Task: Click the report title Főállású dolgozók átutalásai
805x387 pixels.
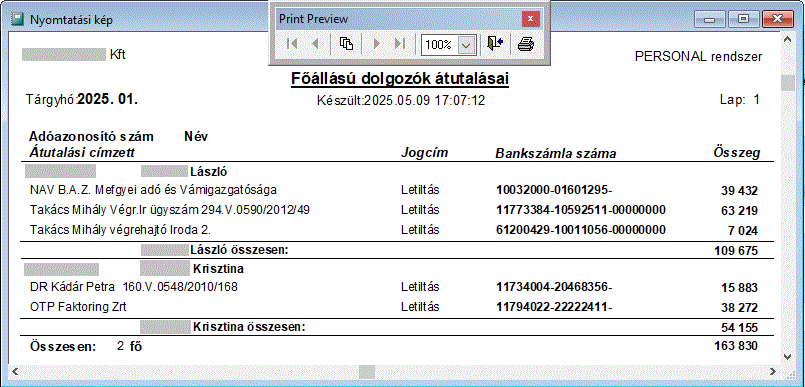Action: point(400,79)
